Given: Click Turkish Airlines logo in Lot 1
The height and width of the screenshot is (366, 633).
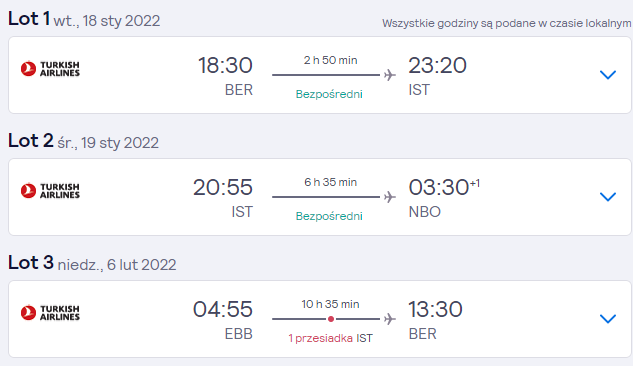Looking at the screenshot, I should pyautogui.click(x=50, y=69).
